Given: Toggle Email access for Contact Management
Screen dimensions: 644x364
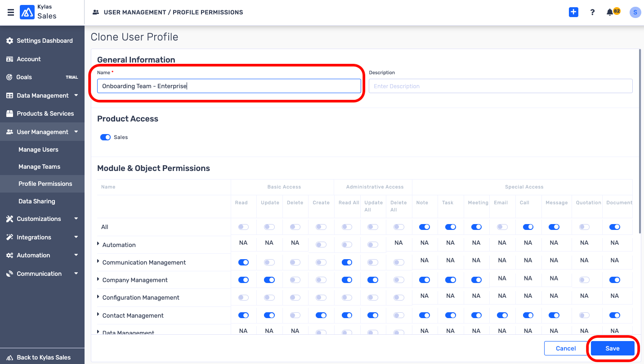Looking at the screenshot, I should 502,315.
